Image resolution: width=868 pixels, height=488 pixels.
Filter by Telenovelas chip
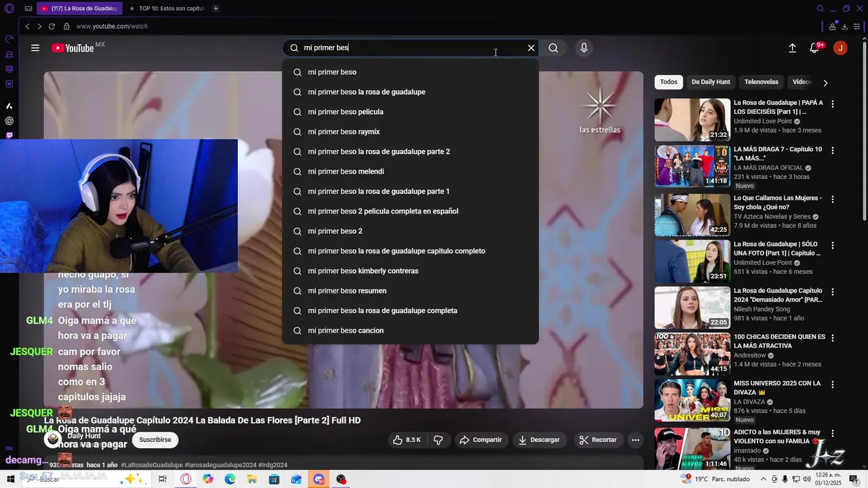tap(762, 82)
